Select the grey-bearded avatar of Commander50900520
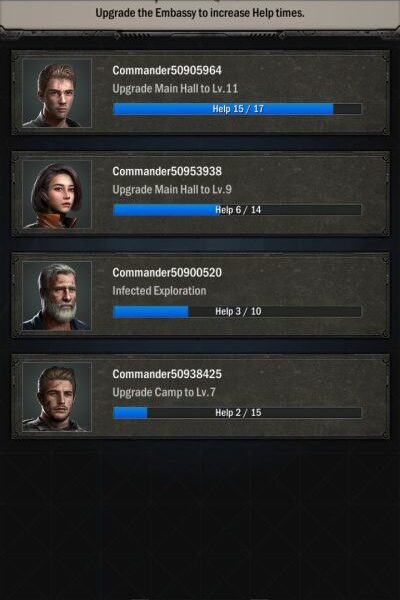400x600 pixels. point(57,295)
